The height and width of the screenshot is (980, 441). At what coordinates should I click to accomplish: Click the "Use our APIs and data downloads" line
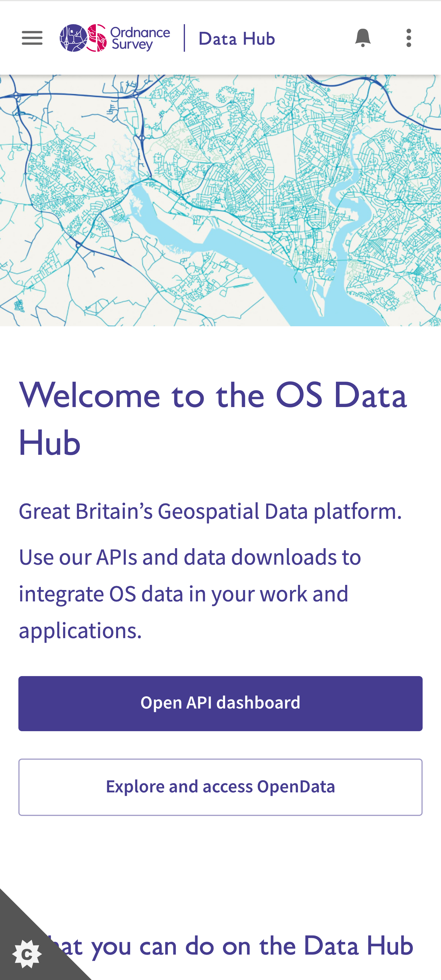point(190,557)
